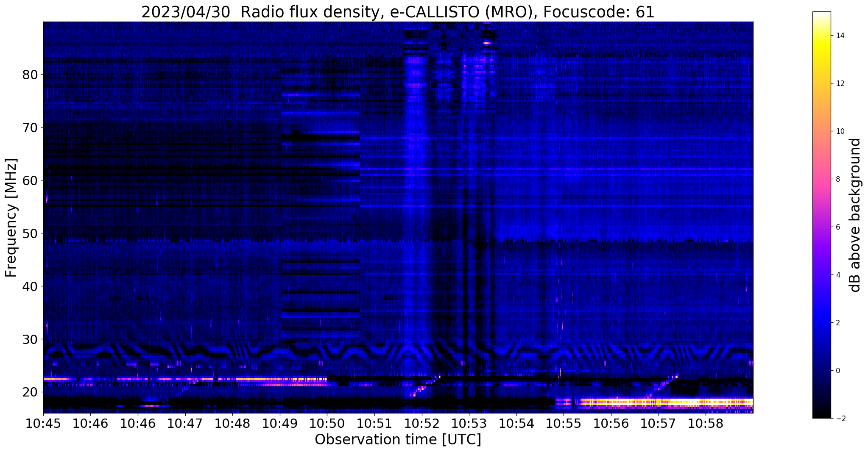Click the bright yellow band near 18 MHz after 10:55
The height and width of the screenshot is (452, 868).
click(666, 402)
